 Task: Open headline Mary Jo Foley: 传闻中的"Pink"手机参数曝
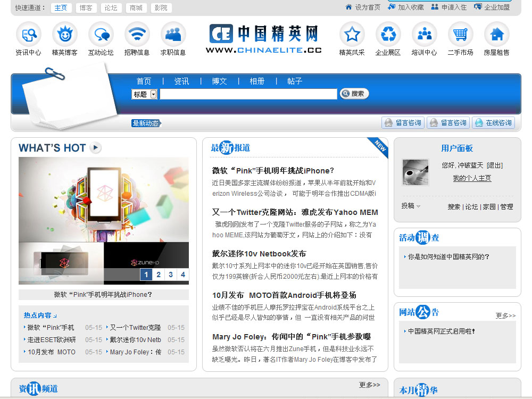[292, 337]
